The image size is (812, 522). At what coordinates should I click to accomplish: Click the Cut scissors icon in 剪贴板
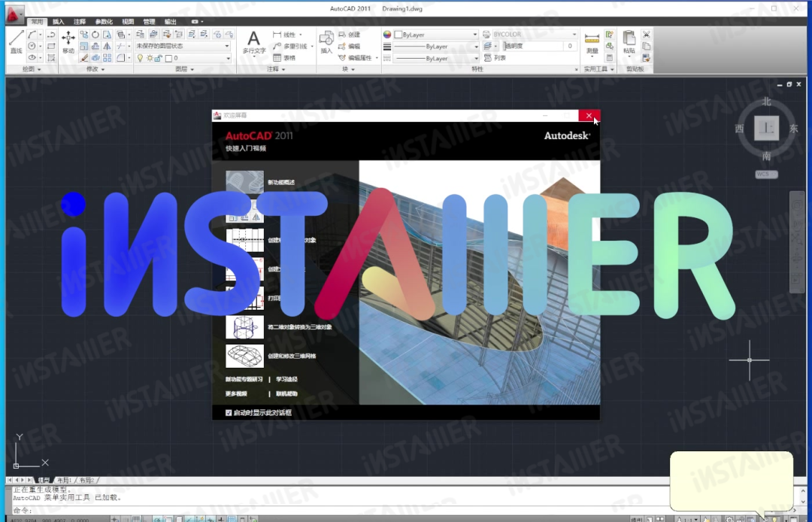pyautogui.click(x=647, y=35)
